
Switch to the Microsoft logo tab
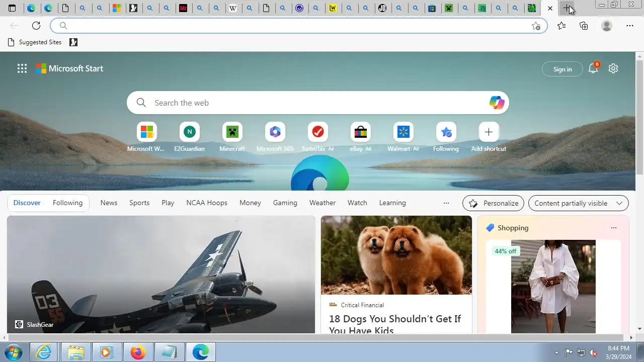pos(117,8)
